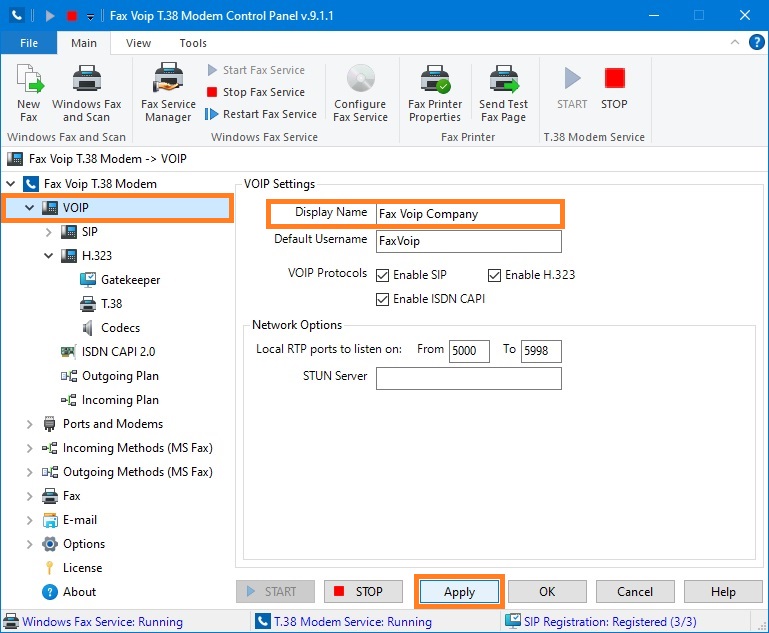The width and height of the screenshot is (769, 633).
Task: Click ribbon STOP for T.38 Modem Service
Action: click(614, 88)
